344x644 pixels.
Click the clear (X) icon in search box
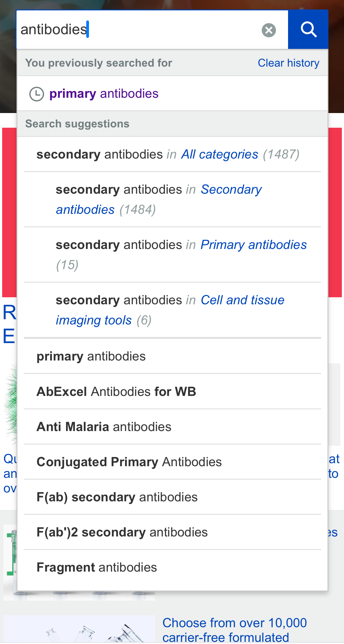click(268, 29)
